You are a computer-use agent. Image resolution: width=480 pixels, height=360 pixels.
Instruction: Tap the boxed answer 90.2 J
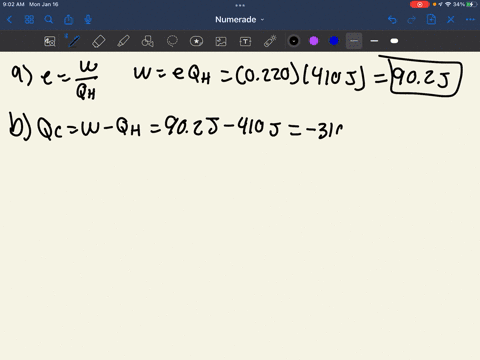coord(426,79)
